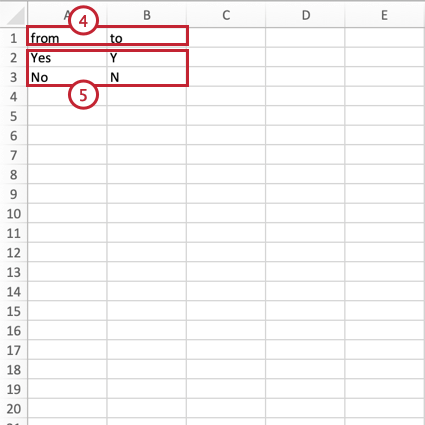
Task: Select row 15 header
Action: 13,311
